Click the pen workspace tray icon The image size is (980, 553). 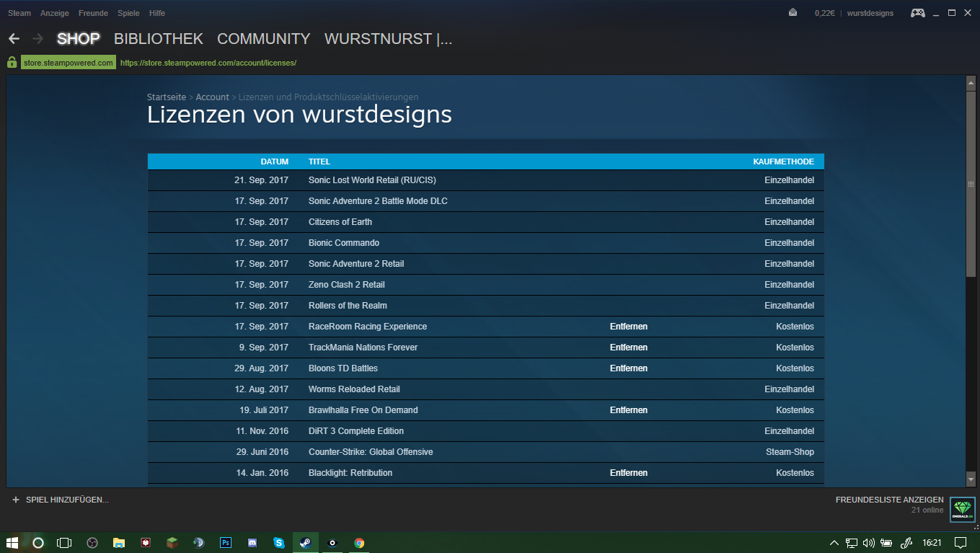[x=907, y=542]
